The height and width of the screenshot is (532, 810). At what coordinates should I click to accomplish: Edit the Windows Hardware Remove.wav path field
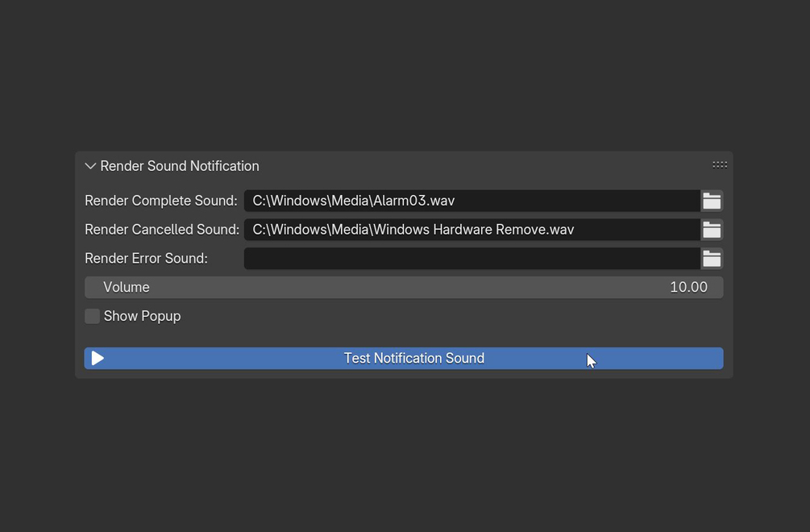[471, 230]
